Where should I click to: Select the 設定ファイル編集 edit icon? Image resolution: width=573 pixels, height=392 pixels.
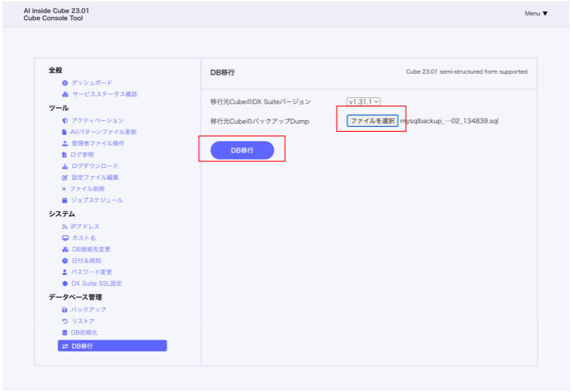click(x=65, y=178)
